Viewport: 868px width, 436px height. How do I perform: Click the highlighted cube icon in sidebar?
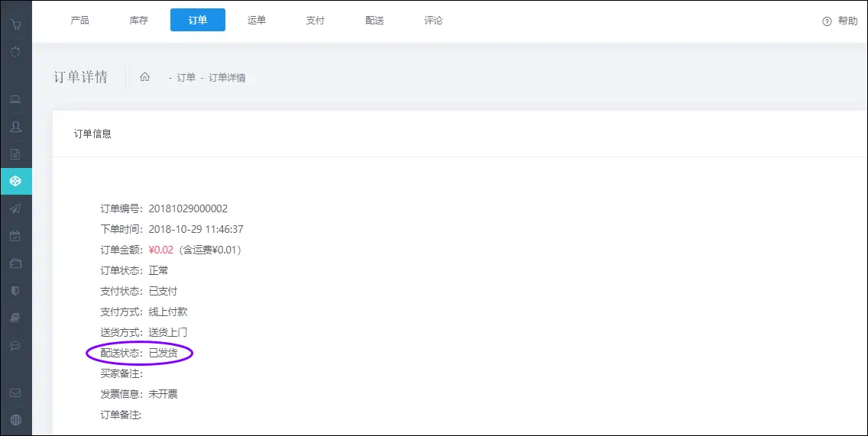click(15, 181)
